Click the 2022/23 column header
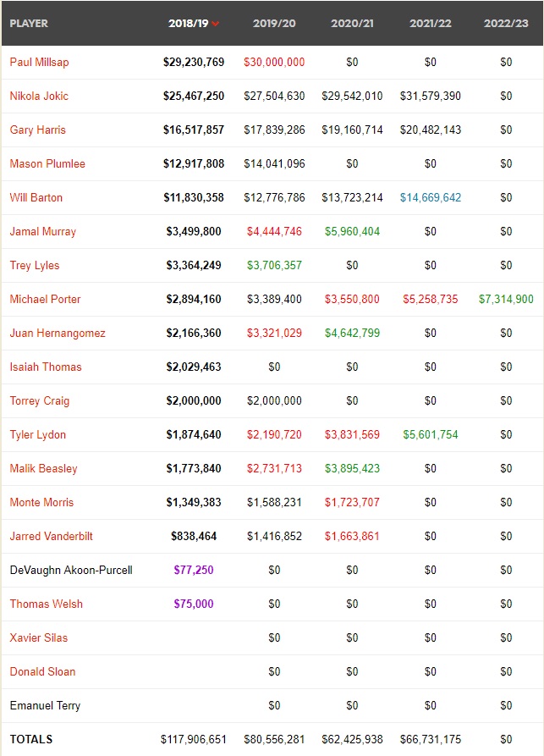Image resolution: width=544 pixels, height=756 pixels. point(506,23)
